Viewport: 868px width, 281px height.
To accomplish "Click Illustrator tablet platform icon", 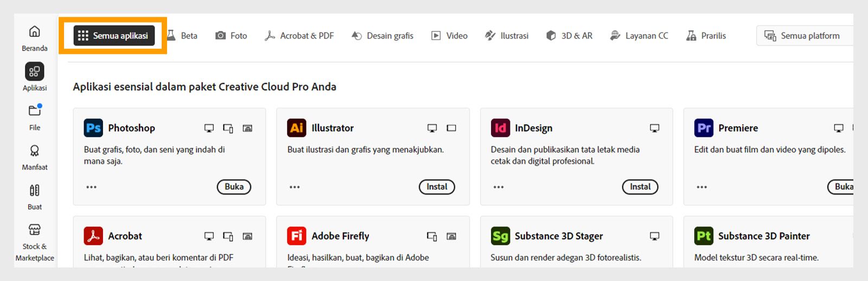I will click(451, 129).
